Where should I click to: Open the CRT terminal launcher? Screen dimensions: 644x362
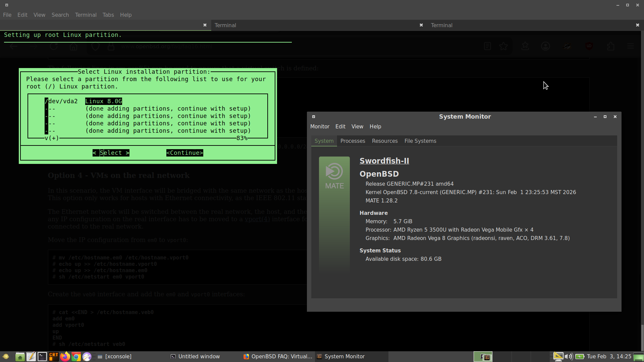(x=54, y=356)
